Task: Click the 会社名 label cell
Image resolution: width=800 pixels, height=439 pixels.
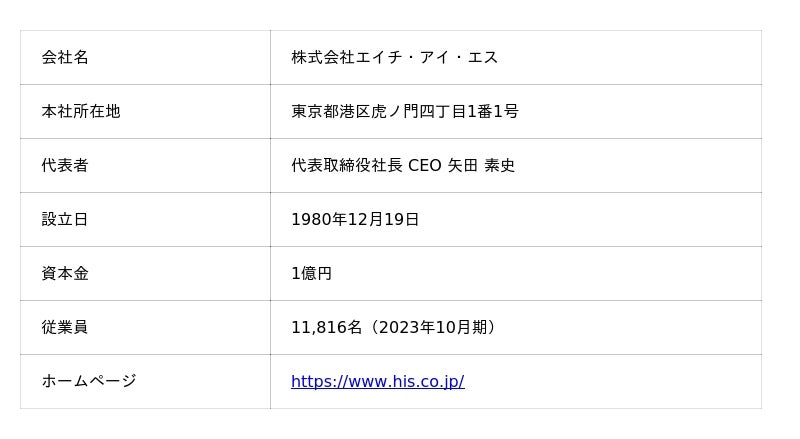Action: click(145, 58)
